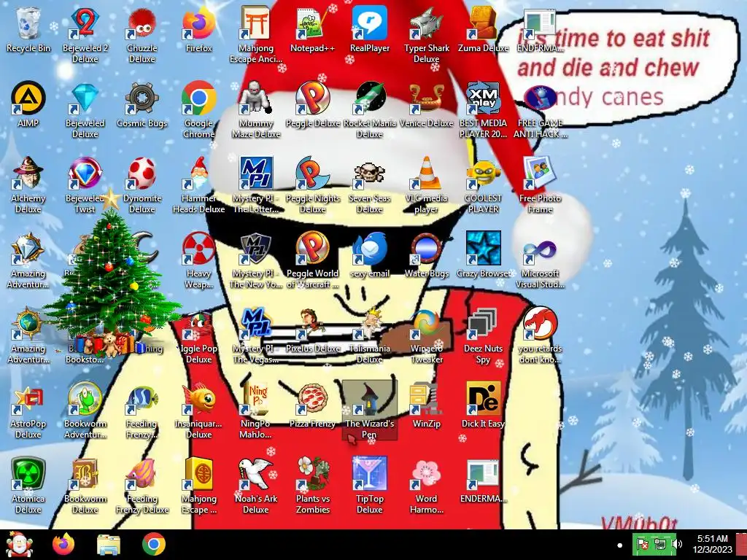
Task: Open the clock showing 5:51 AM
Action: click(712, 544)
